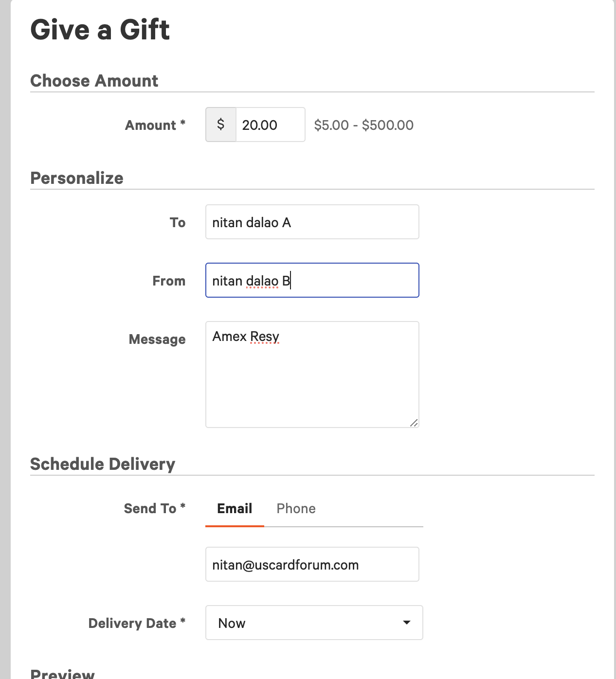
Task: Click inside the Amex Resy message box
Action: (312, 375)
